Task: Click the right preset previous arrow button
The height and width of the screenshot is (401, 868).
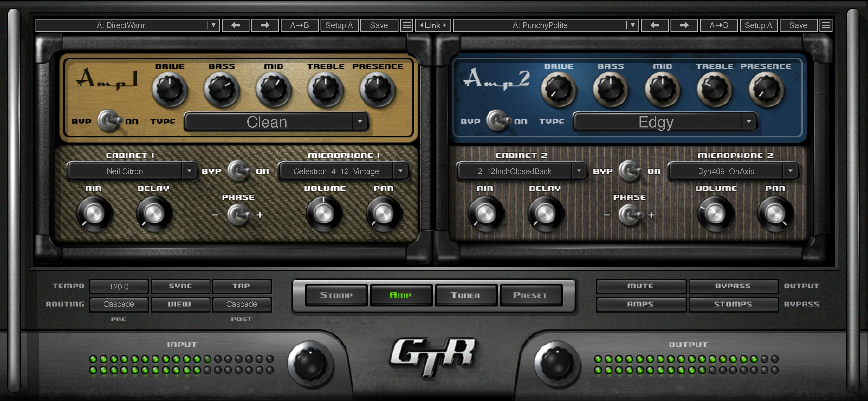Action: (x=654, y=25)
